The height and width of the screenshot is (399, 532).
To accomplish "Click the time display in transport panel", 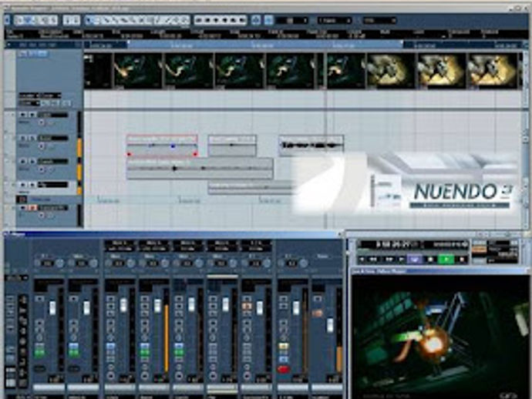I will point(391,244).
